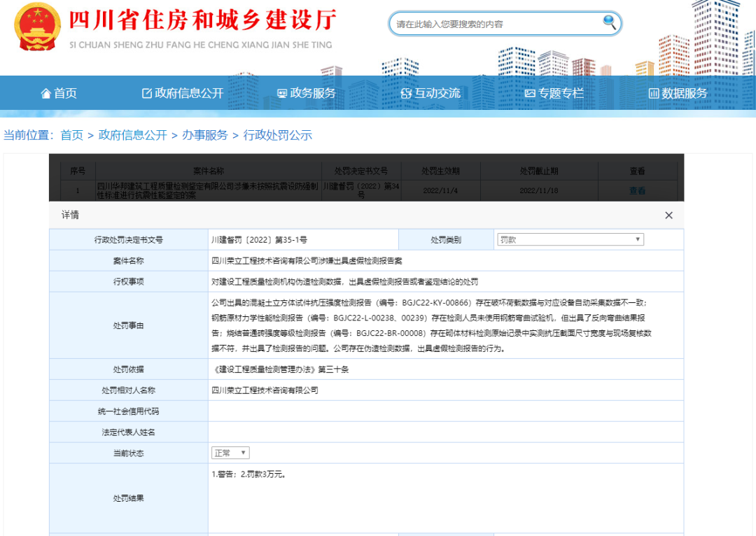Select case name text 四川荣立工程技术咨询有限公司涉嫌出具虚假检测报告案

[x=307, y=261]
